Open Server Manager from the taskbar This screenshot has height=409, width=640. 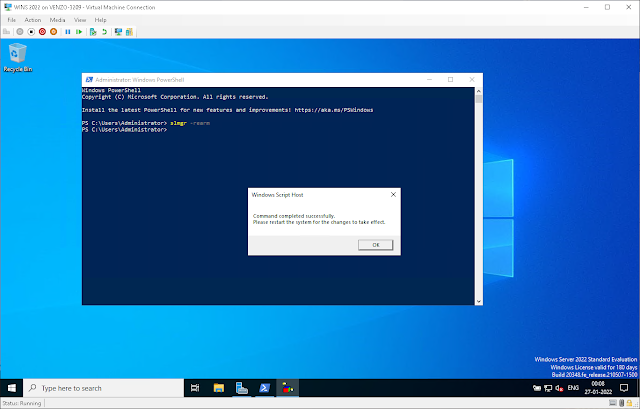[x=242, y=388]
